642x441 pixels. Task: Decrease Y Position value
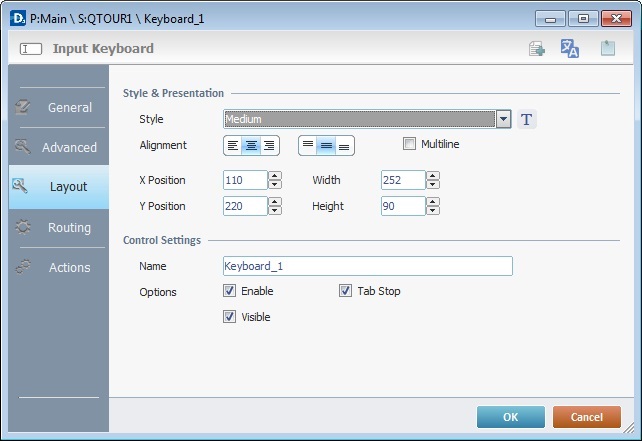275,210
